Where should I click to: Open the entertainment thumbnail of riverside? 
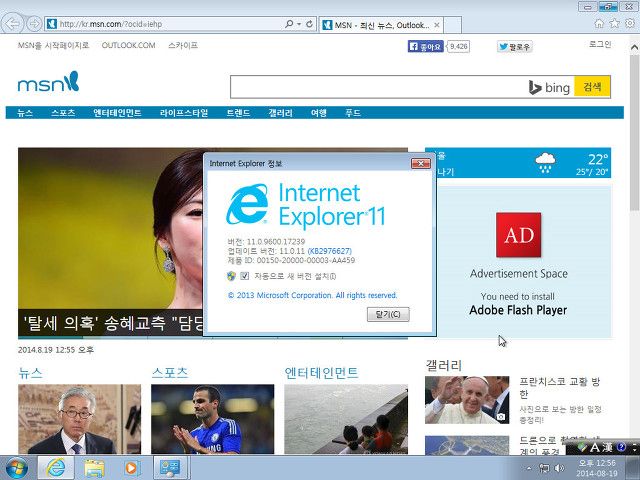pos(346,419)
